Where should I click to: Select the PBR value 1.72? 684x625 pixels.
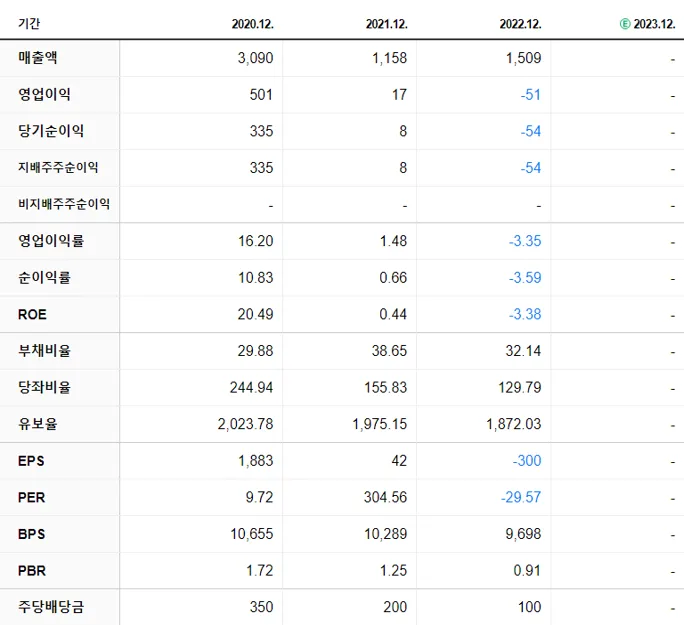[x=260, y=571]
